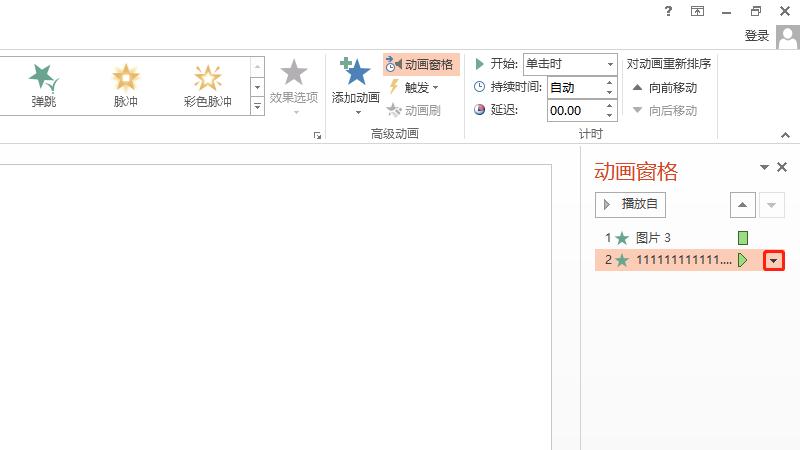Collapse the ribbon with chevron
Viewport: 800px width, 450px height.
(x=785, y=135)
